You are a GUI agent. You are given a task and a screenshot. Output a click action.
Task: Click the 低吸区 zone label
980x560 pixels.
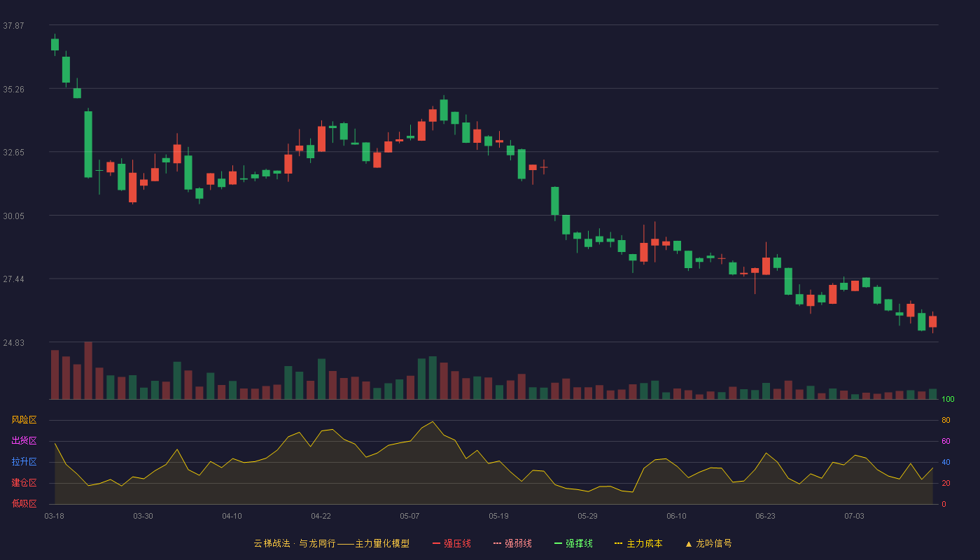point(24,504)
